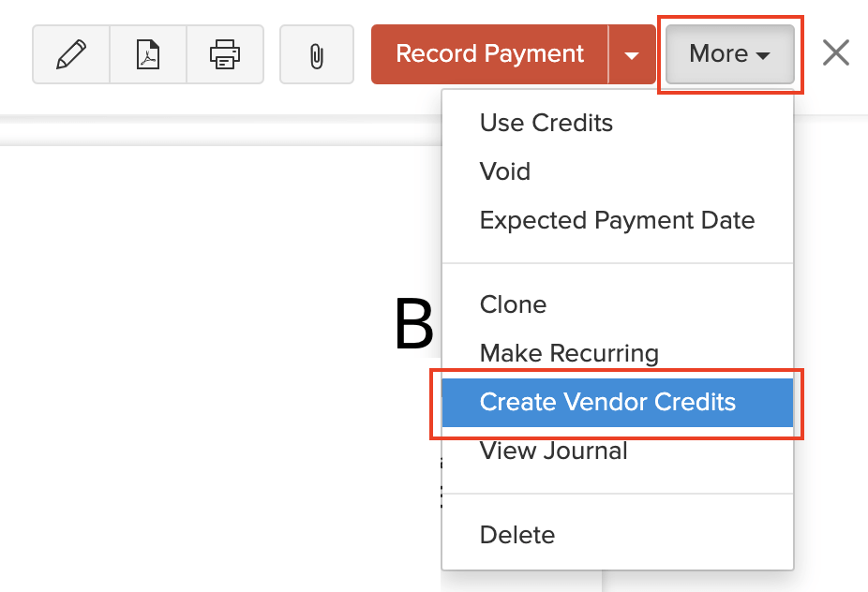Click the pencil edit icon

[71, 54]
